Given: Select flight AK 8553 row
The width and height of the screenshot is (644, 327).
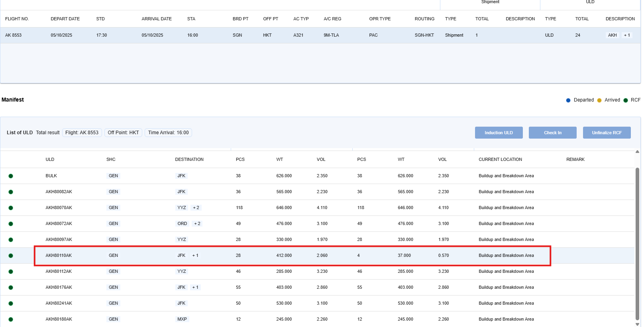Looking at the screenshot, I should coord(14,35).
